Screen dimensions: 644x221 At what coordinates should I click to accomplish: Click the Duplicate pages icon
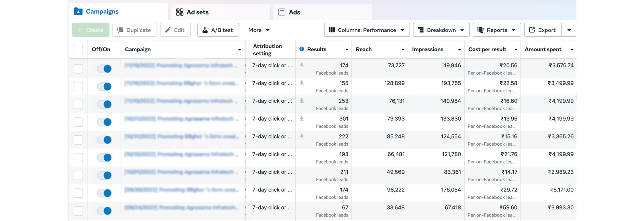[121, 30]
